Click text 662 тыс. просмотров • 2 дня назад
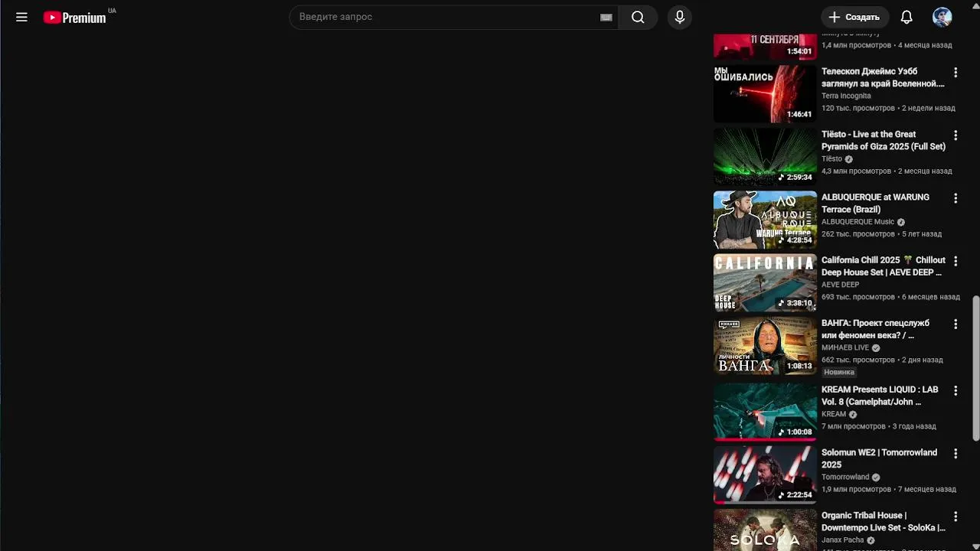Viewport: 980px width, 551px height. 882,360
